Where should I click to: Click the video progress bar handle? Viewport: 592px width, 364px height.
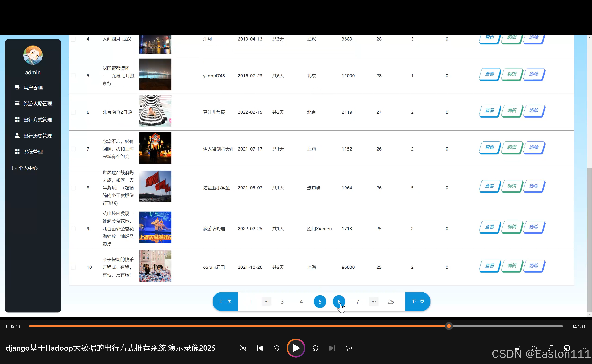pos(449,326)
